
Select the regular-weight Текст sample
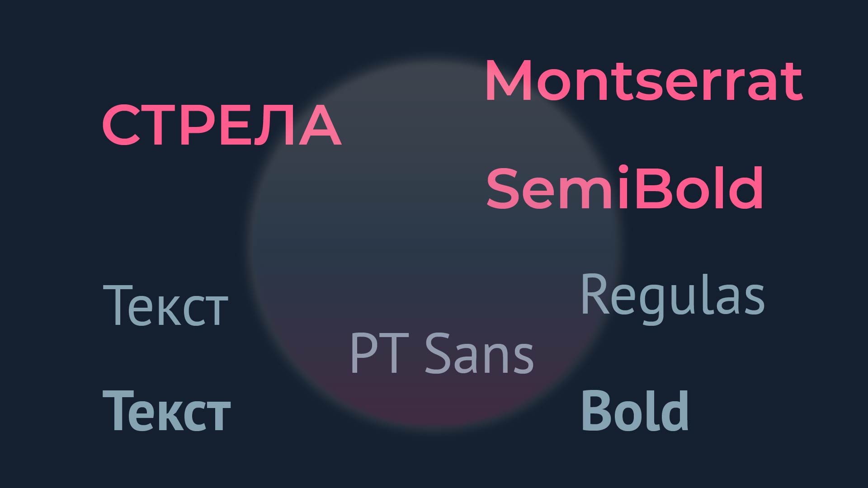(x=165, y=305)
